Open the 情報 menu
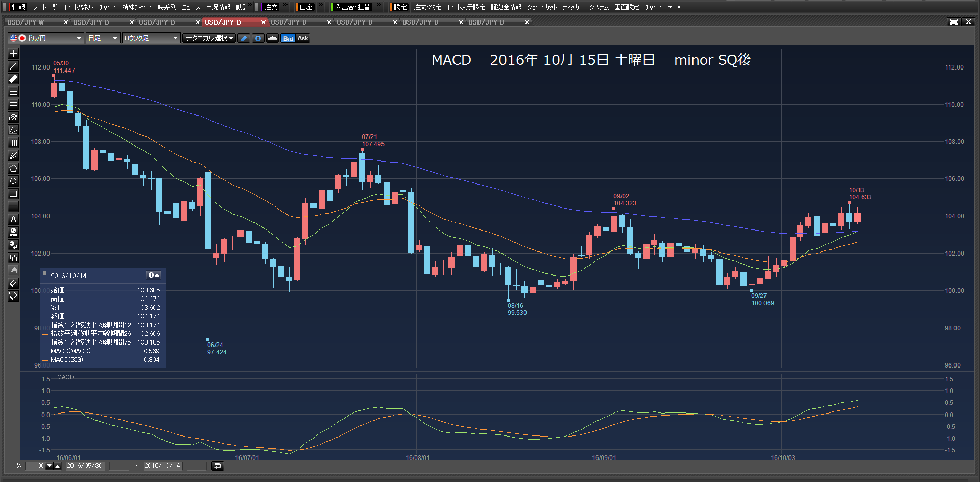Viewport: 980px width, 482px height. click(18, 7)
